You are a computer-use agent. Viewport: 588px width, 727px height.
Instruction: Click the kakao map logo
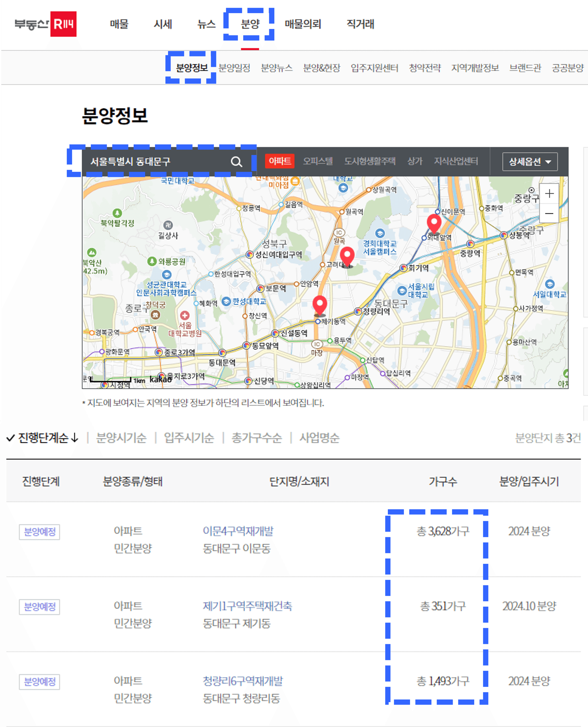tap(161, 379)
